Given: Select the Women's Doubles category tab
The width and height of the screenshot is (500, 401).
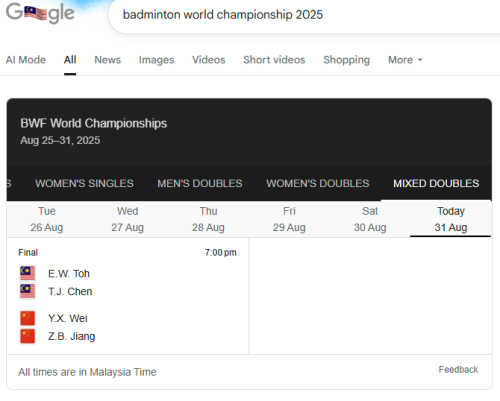Looking at the screenshot, I should click(x=318, y=183).
